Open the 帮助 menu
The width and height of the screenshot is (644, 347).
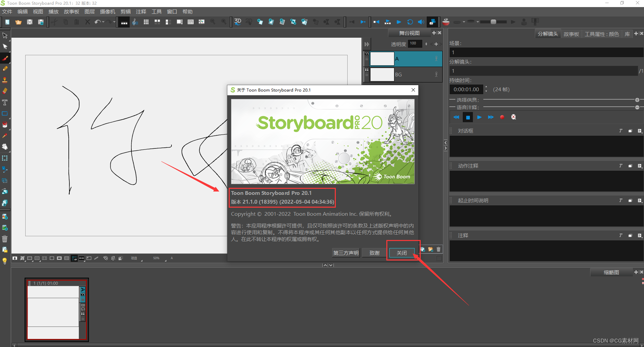coord(188,11)
